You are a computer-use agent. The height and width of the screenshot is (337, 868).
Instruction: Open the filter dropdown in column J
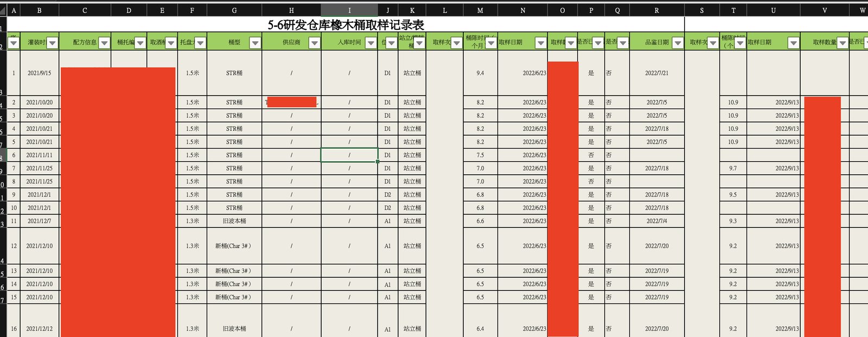coord(391,43)
